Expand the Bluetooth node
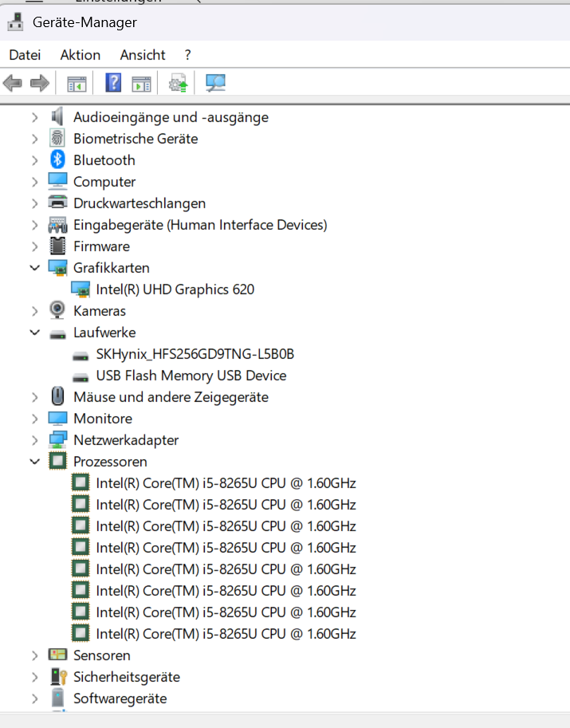This screenshot has height=728, width=570. click(x=34, y=160)
